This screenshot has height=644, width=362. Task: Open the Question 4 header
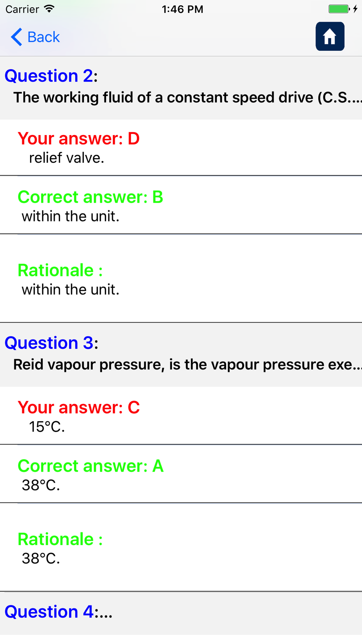click(58, 612)
